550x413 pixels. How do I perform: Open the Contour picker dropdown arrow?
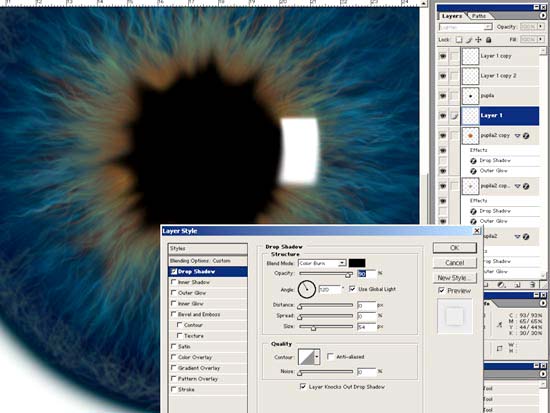point(317,357)
